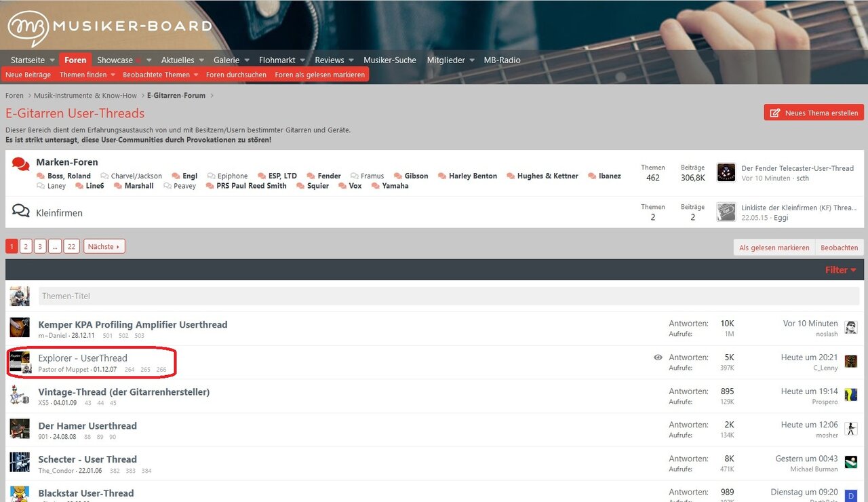Open Blackstar User-Thread title
Viewport: 868px width, 502px height.
point(86,493)
